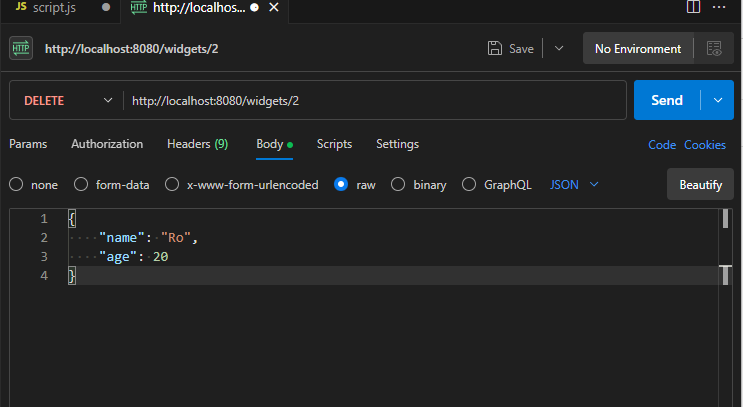Open the environment quick look icon
This screenshot has width=743, height=407.
[713, 48]
